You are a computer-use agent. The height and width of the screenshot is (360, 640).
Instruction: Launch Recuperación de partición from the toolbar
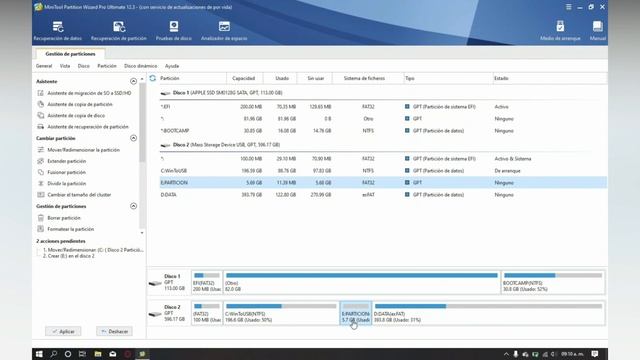[119, 31]
